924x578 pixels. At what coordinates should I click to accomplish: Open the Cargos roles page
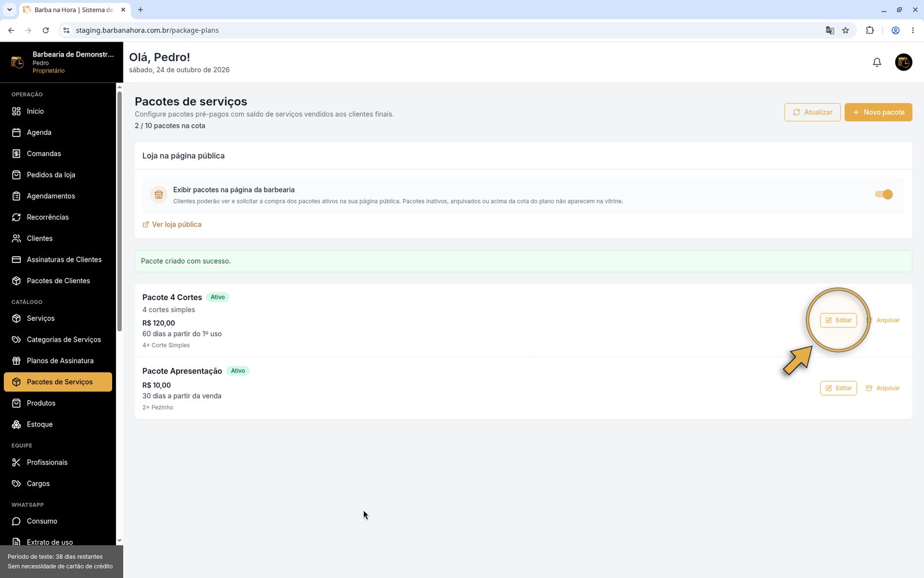point(58,483)
